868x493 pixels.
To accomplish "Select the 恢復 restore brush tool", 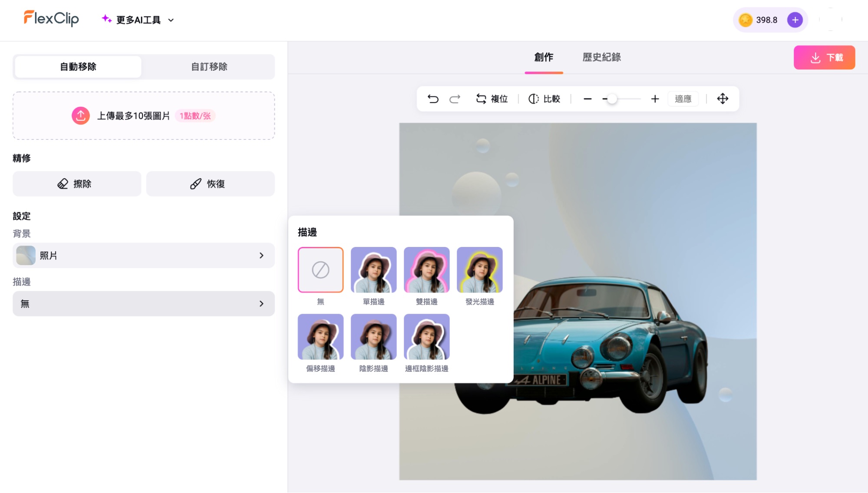I will pos(210,184).
